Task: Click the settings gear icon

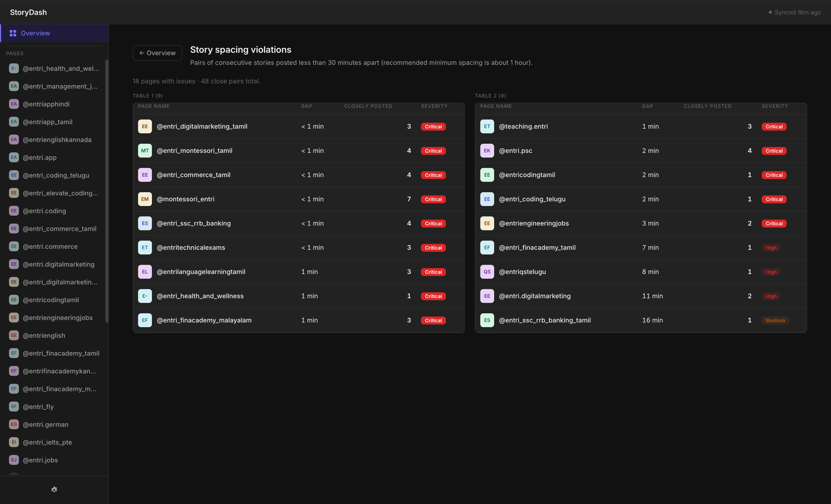Action: pyautogui.click(x=54, y=489)
